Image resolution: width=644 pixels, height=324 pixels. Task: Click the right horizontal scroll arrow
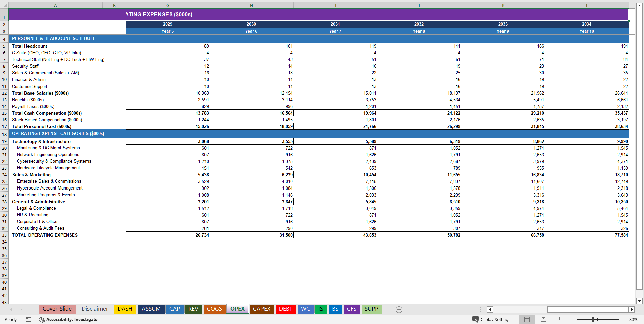(632, 309)
